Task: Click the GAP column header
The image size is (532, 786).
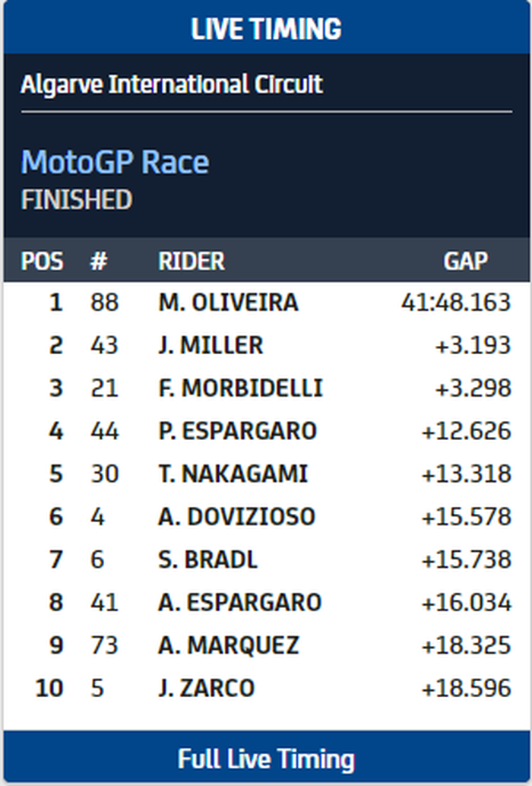Action: (465, 261)
